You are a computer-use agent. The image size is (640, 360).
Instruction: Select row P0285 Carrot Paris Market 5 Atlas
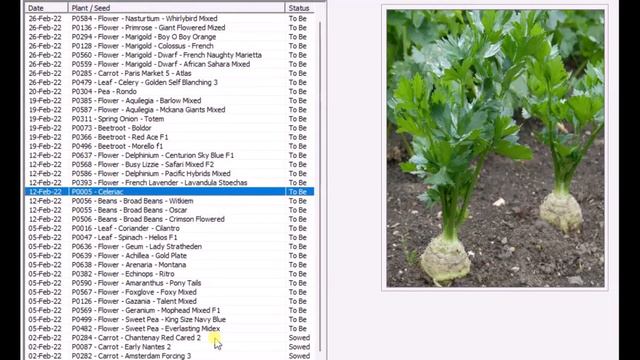pos(169,73)
